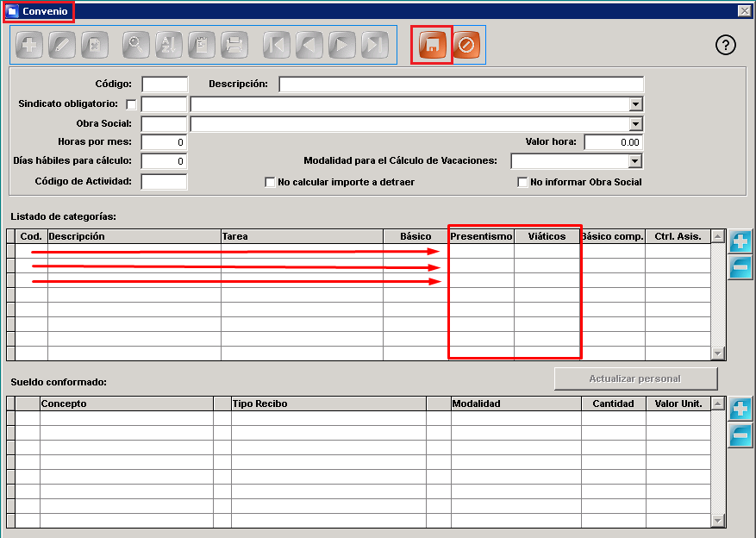
Task: Click categories list scrollbar up arrow
Action: 718,236
